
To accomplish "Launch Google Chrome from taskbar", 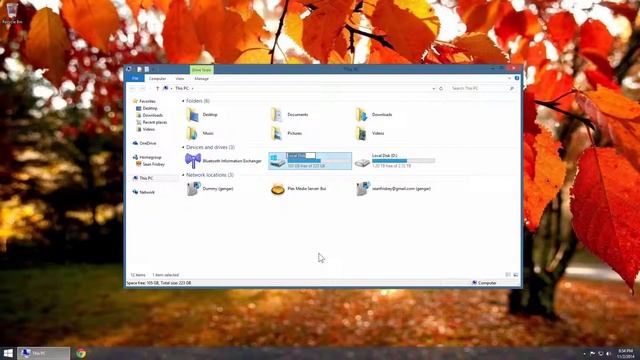I will click(x=81, y=353).
